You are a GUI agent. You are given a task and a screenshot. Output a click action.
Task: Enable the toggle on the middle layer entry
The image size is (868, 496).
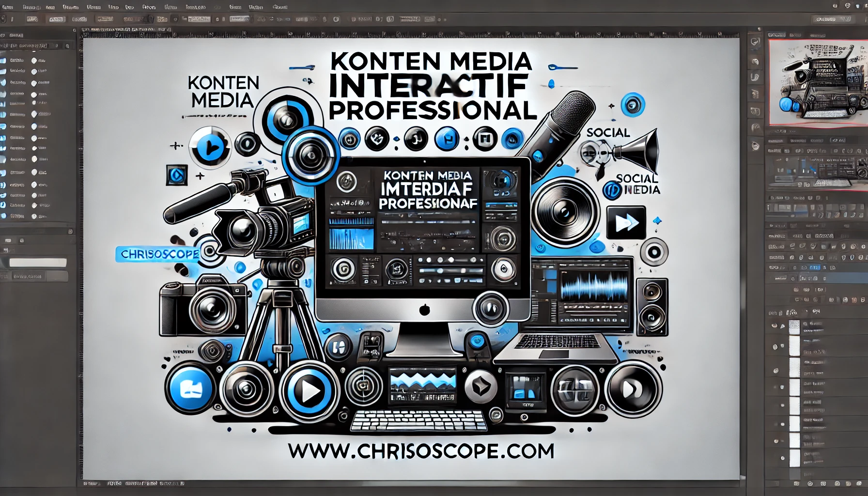pyautogui.click(x=34, y=138)
